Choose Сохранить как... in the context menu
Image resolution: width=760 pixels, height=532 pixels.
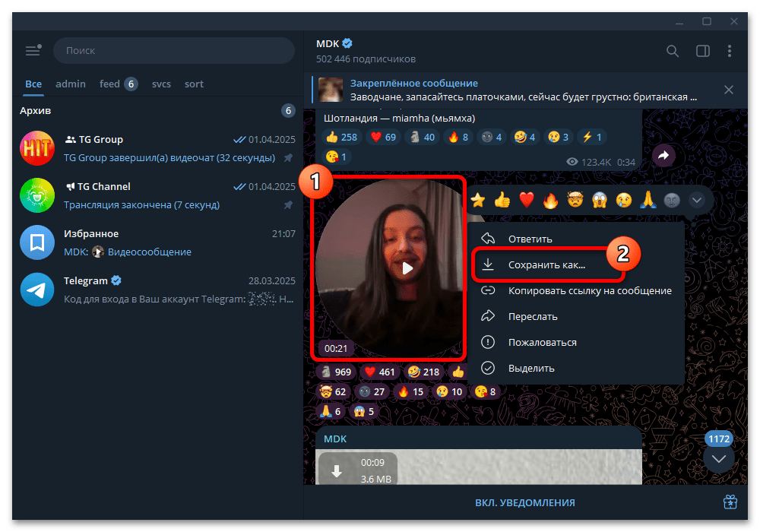[x=578, y=264]
